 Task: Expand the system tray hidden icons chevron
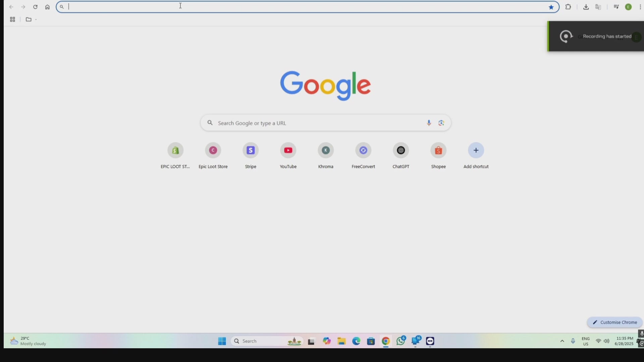(x=562, y=341)
